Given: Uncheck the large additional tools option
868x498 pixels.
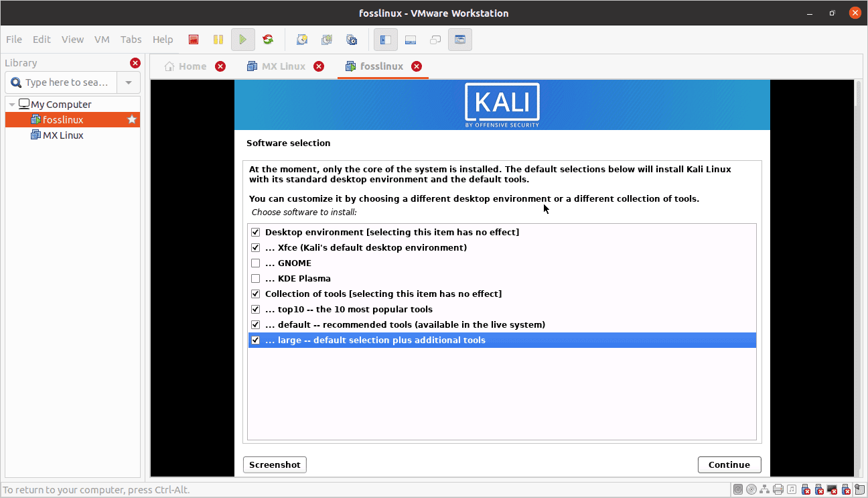Looking at the screenshot, I should pyautogui.click(x=255, y=340).
